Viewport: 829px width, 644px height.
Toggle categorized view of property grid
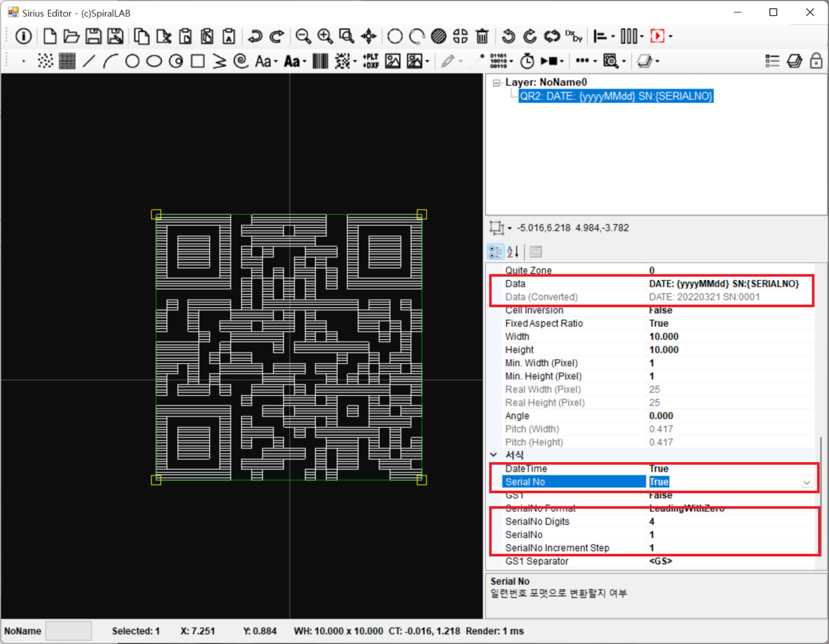[x=495, y=252]
